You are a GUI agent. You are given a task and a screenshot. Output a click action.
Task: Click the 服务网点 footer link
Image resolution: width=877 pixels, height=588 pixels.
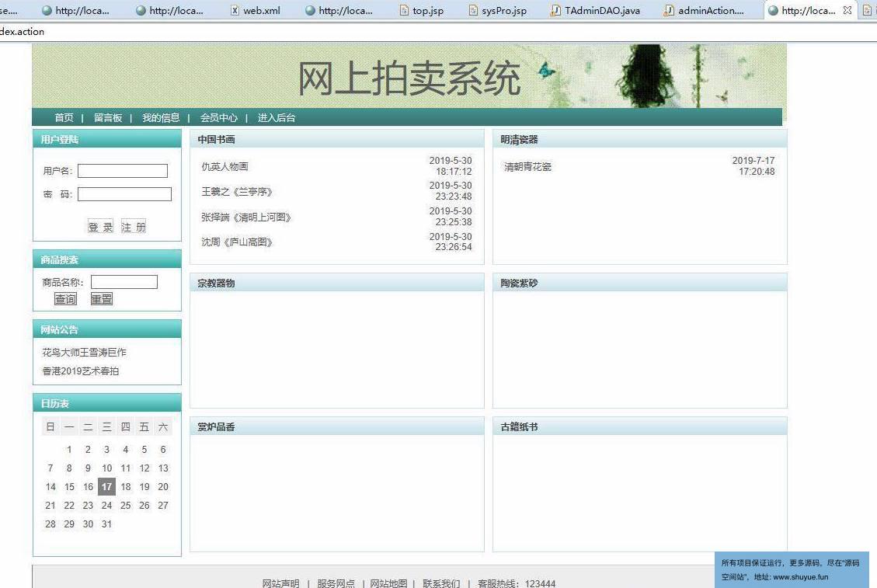(x=336, y=583)
